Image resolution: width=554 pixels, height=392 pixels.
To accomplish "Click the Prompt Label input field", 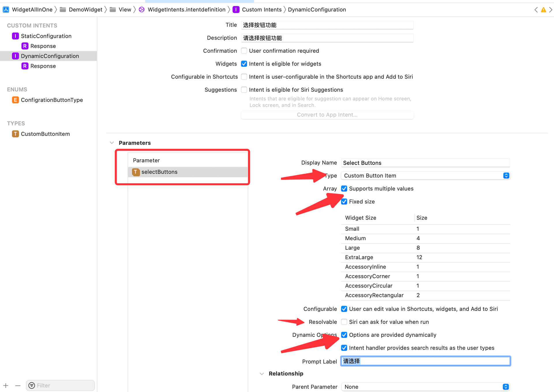I will click(426, 361).
